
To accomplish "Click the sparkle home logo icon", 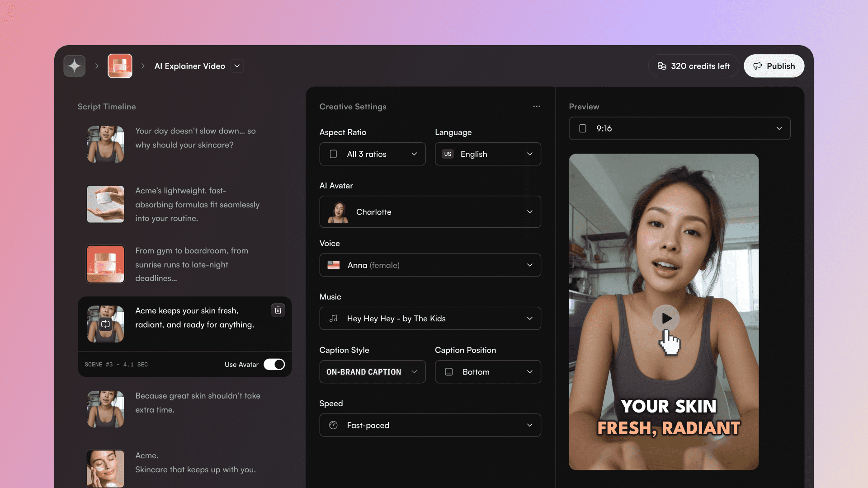I will tap(75, 66).
